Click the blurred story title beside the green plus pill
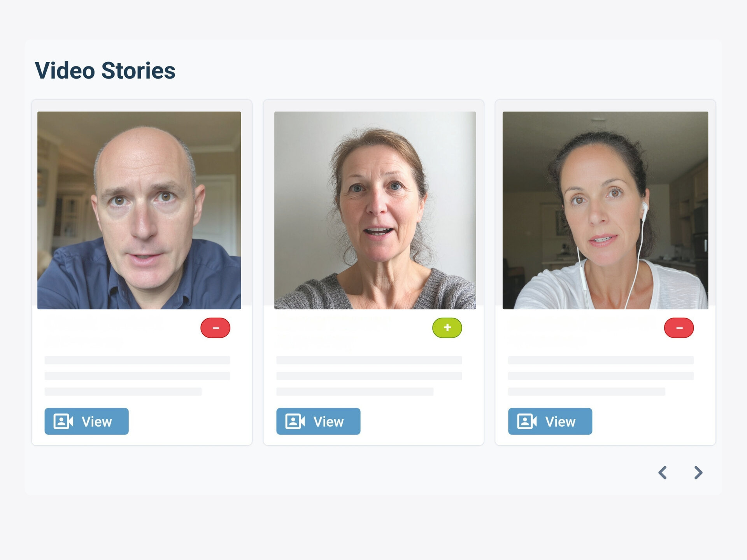The image size is (747, 560). (333, 331)
